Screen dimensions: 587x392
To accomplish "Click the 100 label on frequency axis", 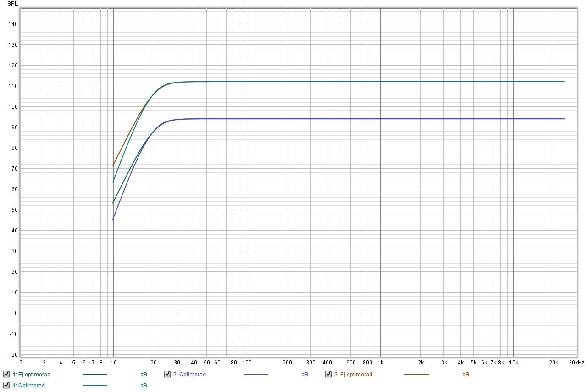I will [247, 363].
